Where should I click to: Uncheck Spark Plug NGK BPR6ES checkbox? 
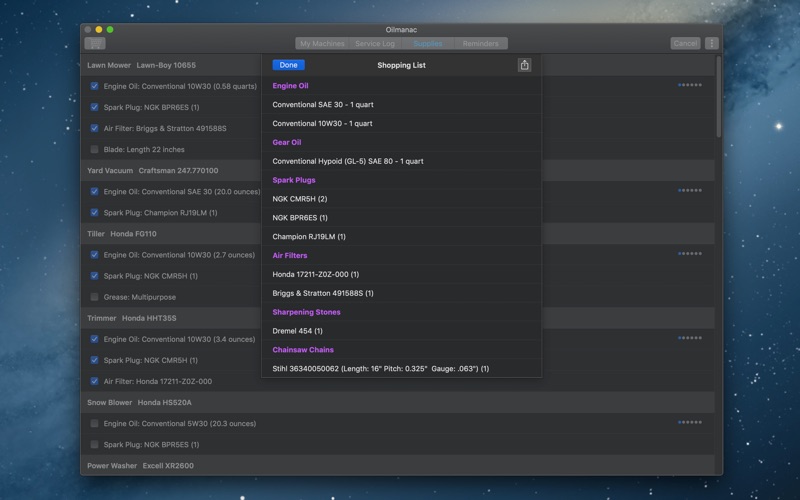click(94, 107)
